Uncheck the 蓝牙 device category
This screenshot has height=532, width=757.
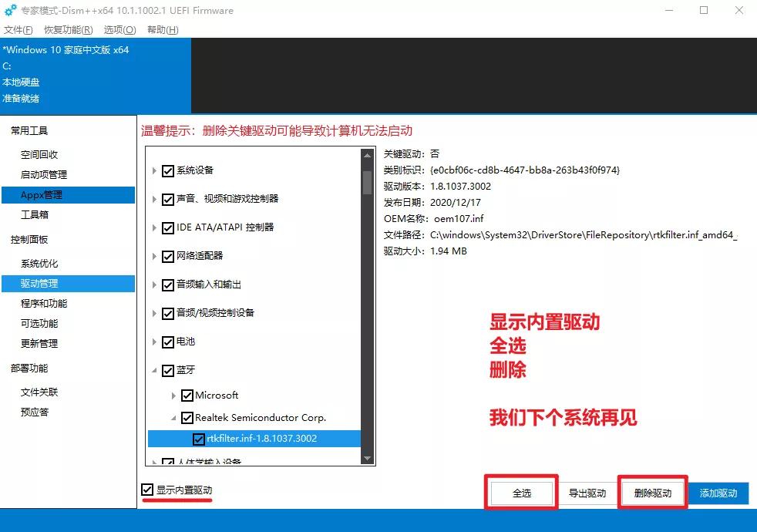click(x=168, y=369)
